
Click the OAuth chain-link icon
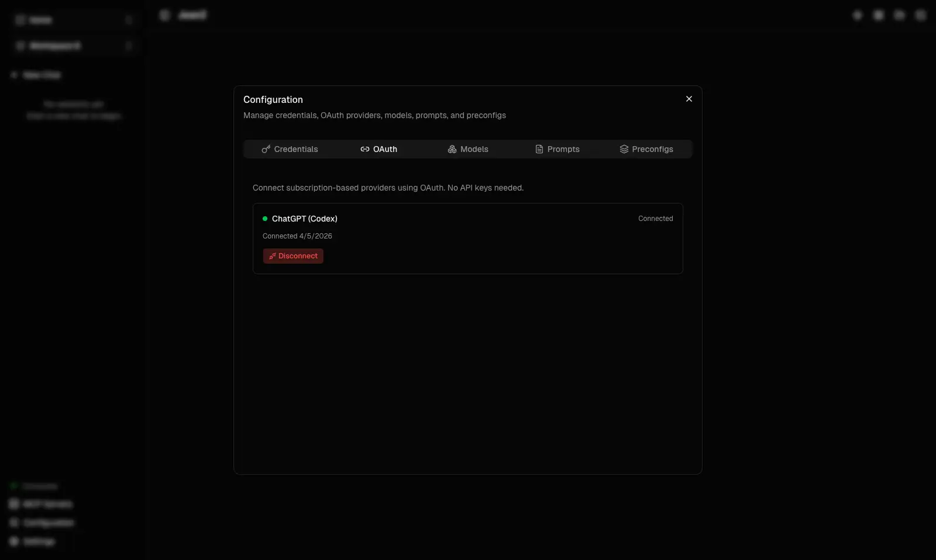pyautogui.click(x=364, y=149)
